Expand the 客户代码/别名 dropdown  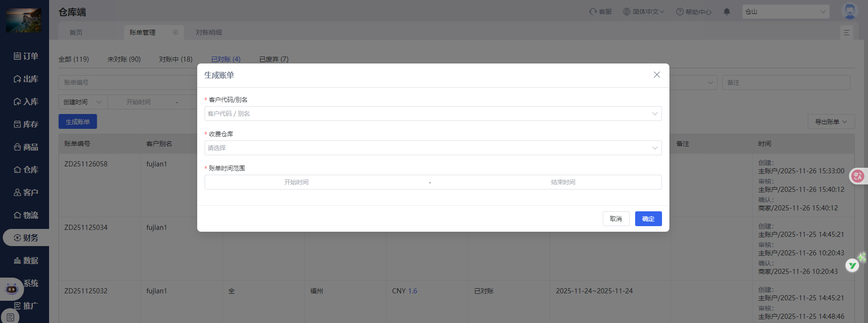click(x=433, y=114)
